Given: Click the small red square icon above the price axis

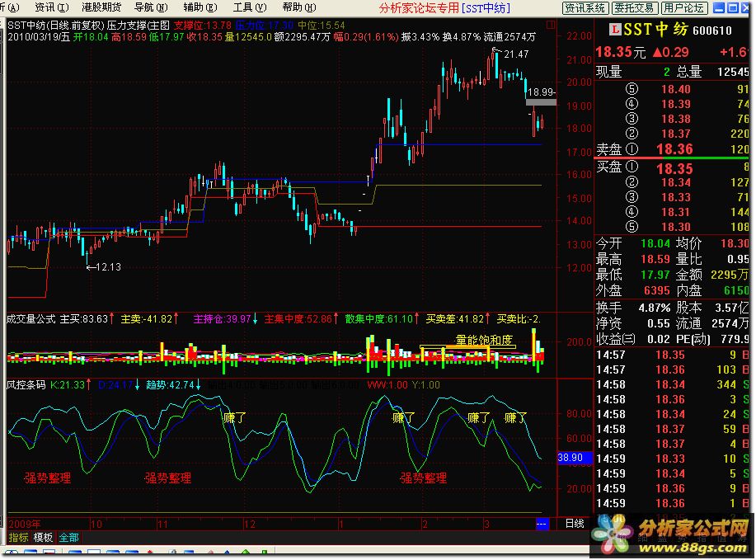Looking at the screenshot, I should click(x=551, y=25).
